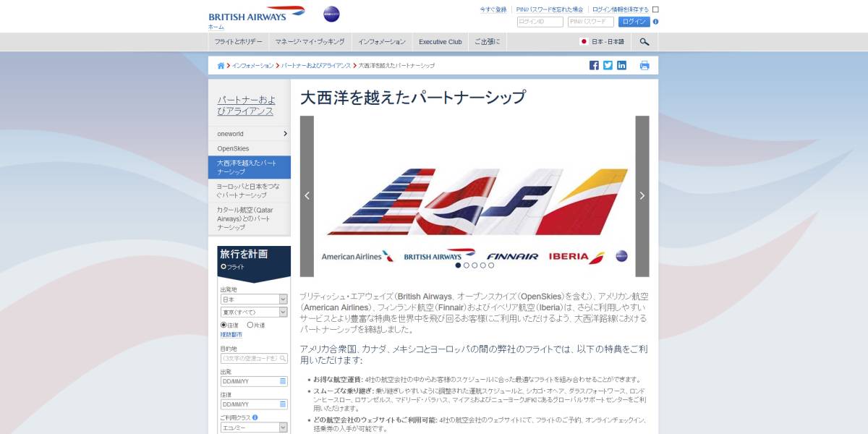Open the ご出張に menu
Screen dimensions: 868x434
coord(488,42)
